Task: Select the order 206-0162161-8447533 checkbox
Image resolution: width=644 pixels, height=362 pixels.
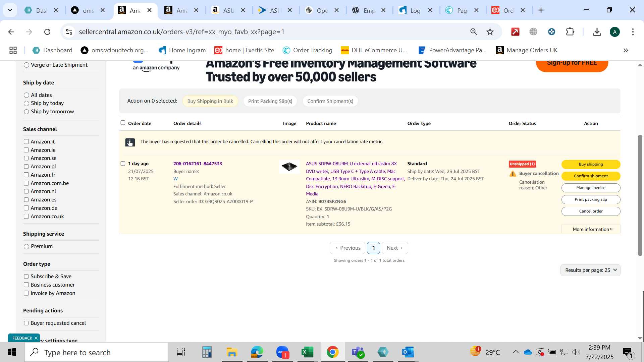Action: point(123,164)
